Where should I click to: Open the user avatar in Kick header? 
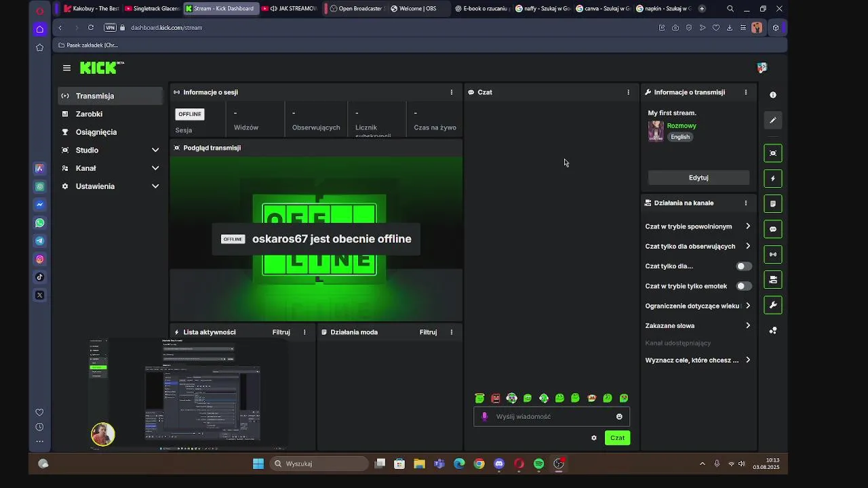click(762, 68)
